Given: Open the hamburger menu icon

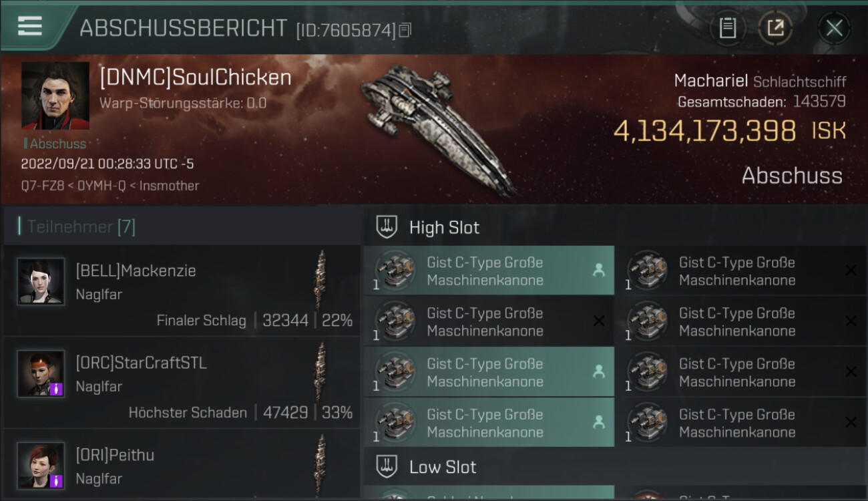Looking at the screenshot, I should [x=30, y=26].
